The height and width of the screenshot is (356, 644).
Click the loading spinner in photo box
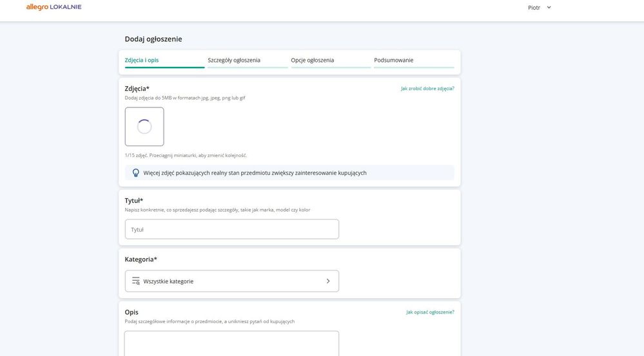coord(144,127)
